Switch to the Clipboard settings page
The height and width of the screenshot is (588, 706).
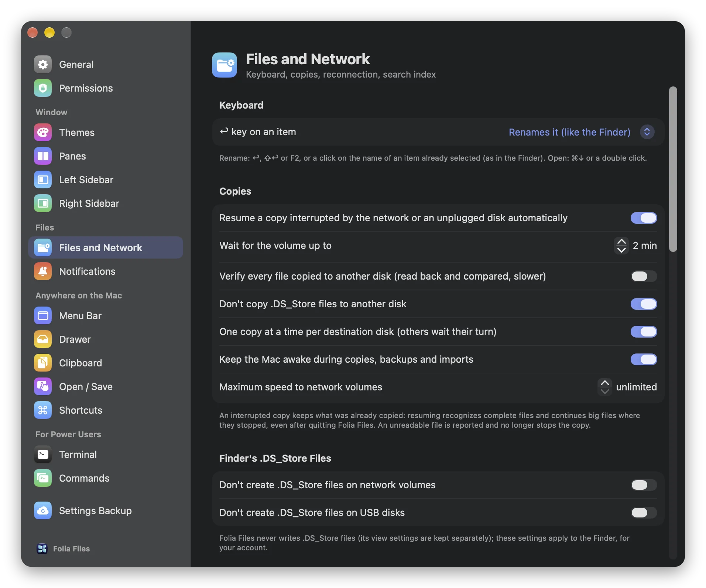[106, 363]
